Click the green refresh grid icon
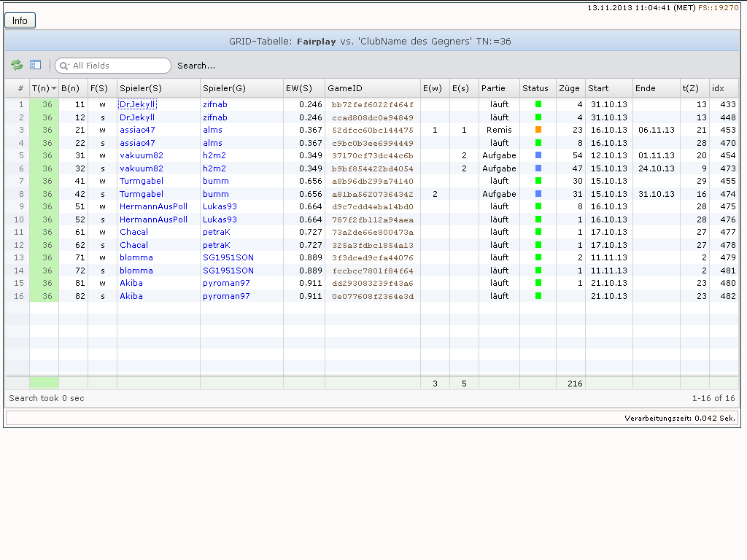Image resolution: width=747 pixels, height=560 pixels. coord(17,65)
